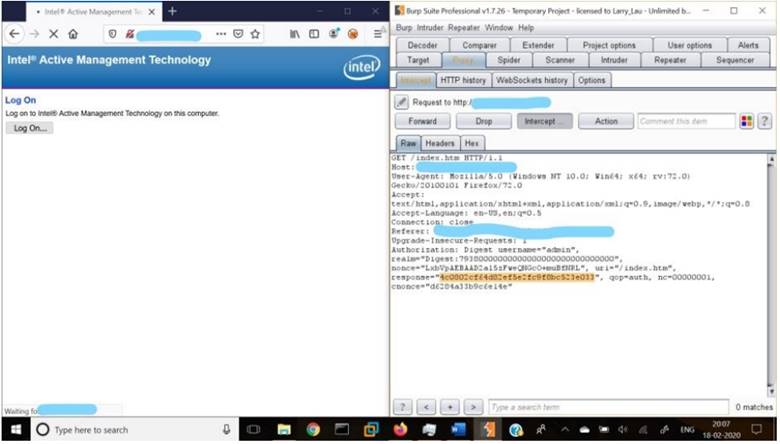Viewport: 780px width, 444px height.
Task: Open page actions three-dot menu
Action: tap(221, 34)
